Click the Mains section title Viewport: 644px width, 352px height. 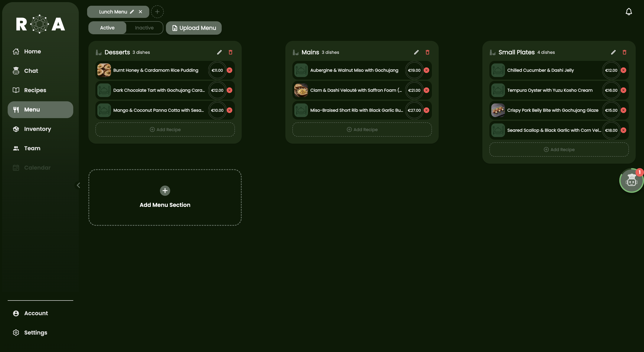tap(310, 52)
